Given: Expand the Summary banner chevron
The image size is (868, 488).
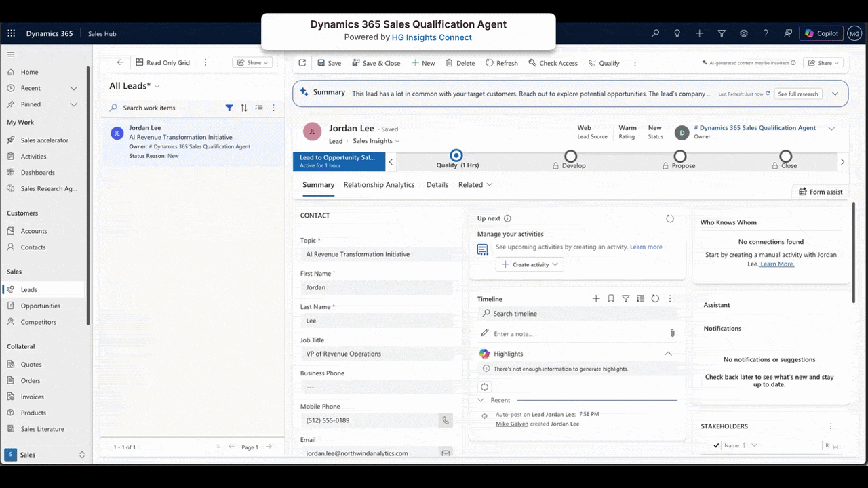Looking at the screenshot, I should click(x=835, y=94).
